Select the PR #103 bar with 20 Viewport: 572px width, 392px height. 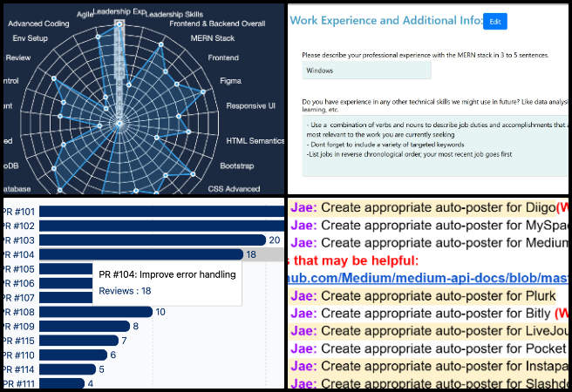pyautogui.click(x=153, y=240)
